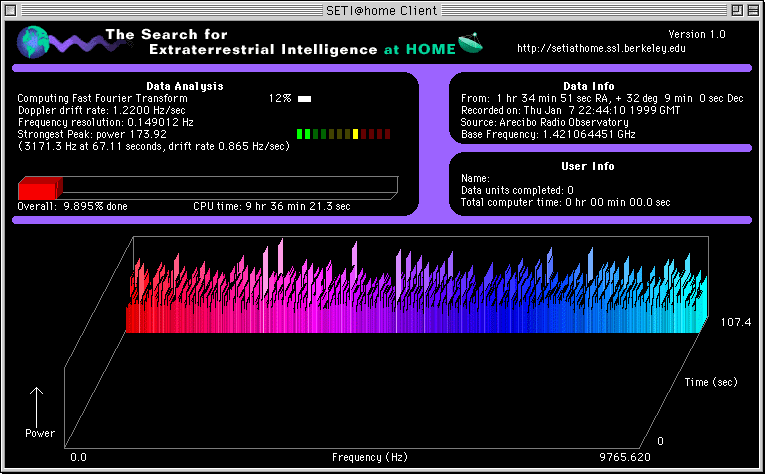Click the User Info heading

point(588,166)
